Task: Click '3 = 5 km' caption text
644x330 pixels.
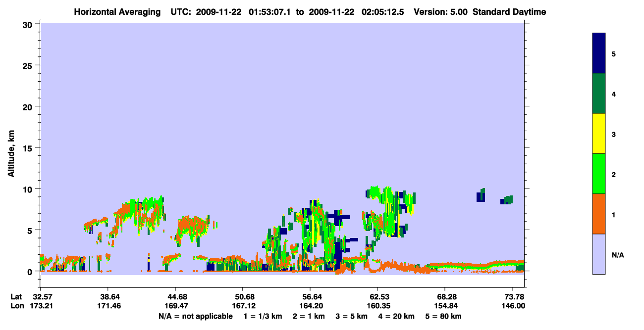Action: tap(351, 316)
